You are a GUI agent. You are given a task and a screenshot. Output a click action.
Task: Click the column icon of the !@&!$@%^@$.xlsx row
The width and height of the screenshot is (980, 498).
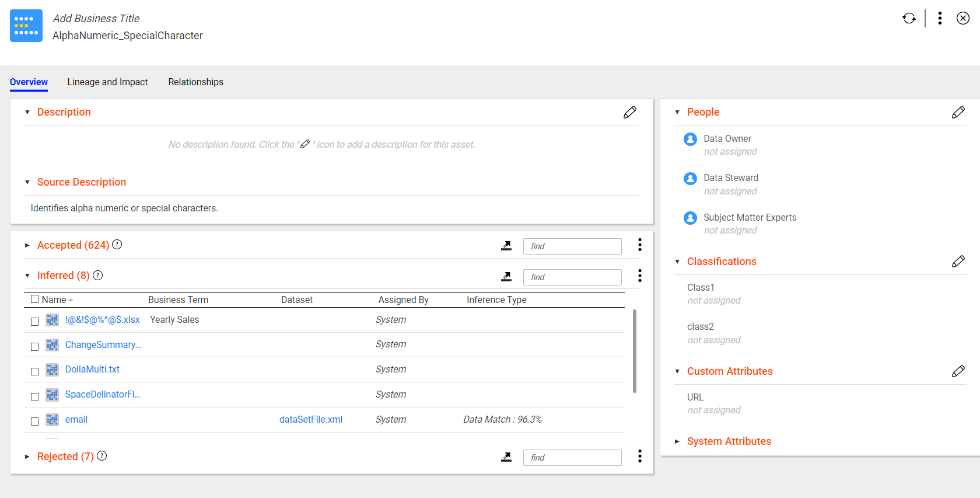pos(52,320)
